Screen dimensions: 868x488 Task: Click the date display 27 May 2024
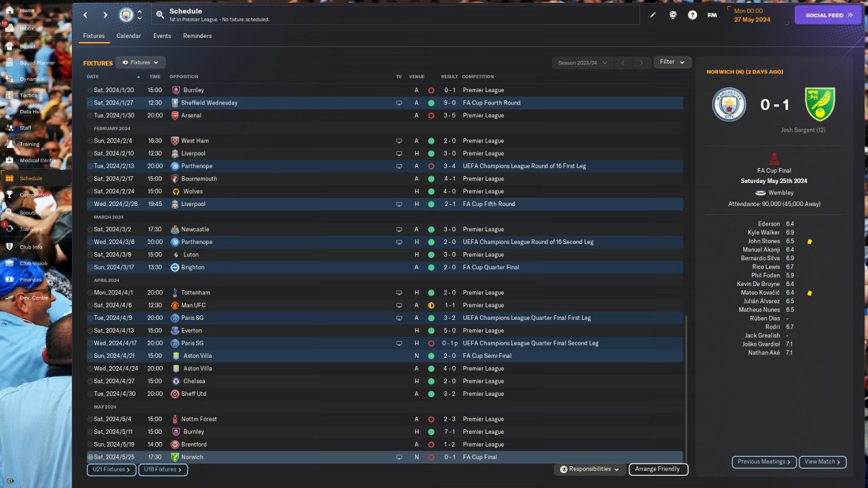click(751, 19)
